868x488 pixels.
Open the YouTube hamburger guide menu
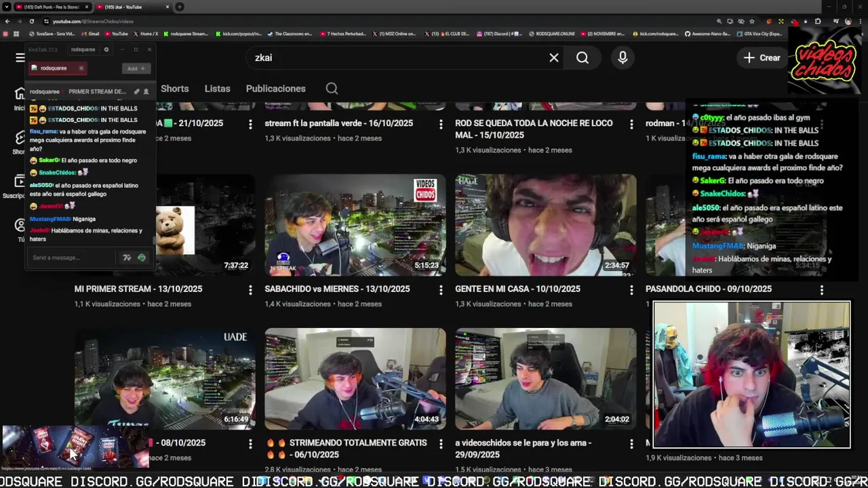pos(20,58)
